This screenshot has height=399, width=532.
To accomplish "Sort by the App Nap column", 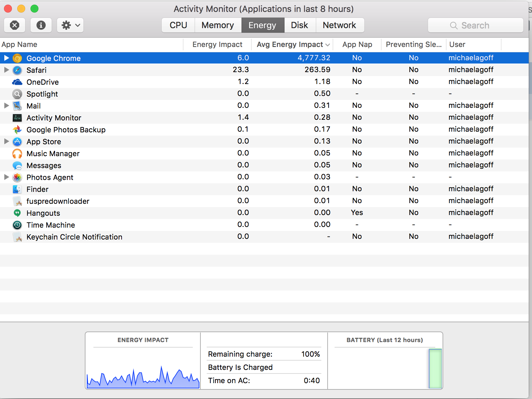I will coord(357,44).
